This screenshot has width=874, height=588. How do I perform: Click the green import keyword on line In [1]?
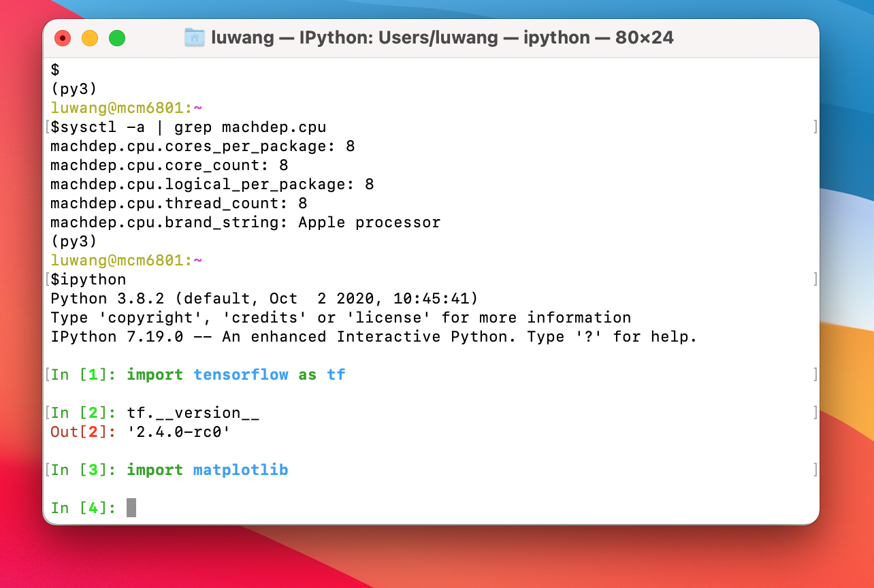click(x=155, y=374)
